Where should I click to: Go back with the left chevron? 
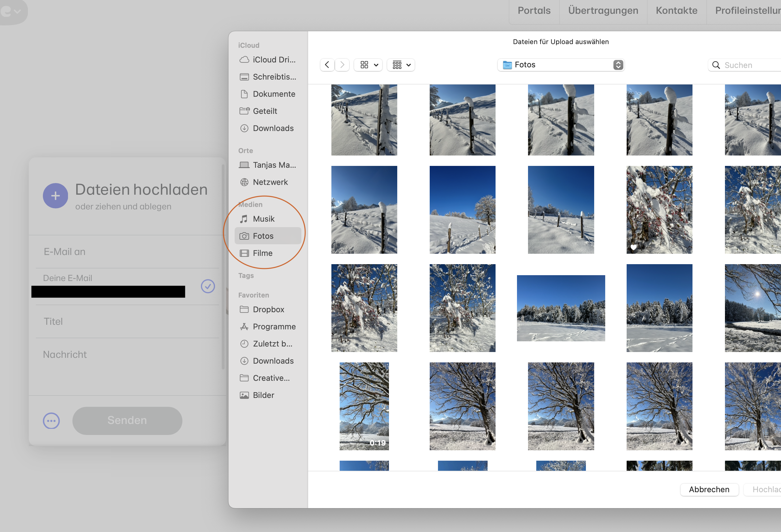[327, 65]
